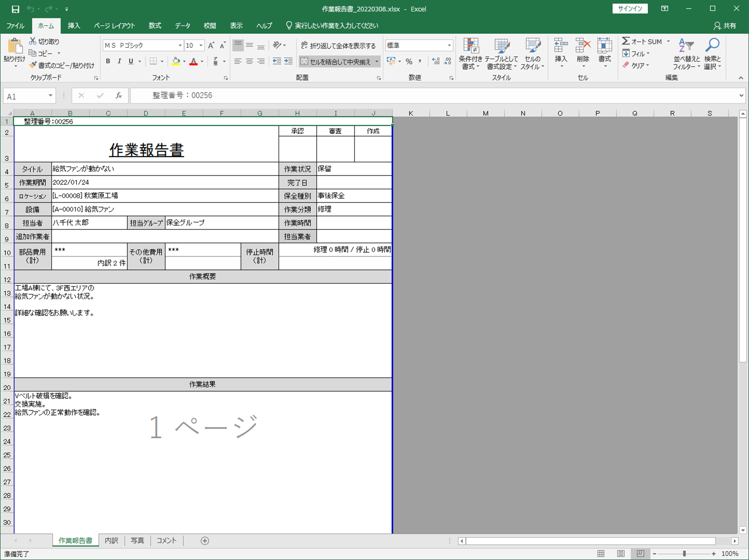Image resolution: width=749 pixels, height=560 pixels.
Task: Click the AutoSum sigma icon
Action: [x=626, y=41]
